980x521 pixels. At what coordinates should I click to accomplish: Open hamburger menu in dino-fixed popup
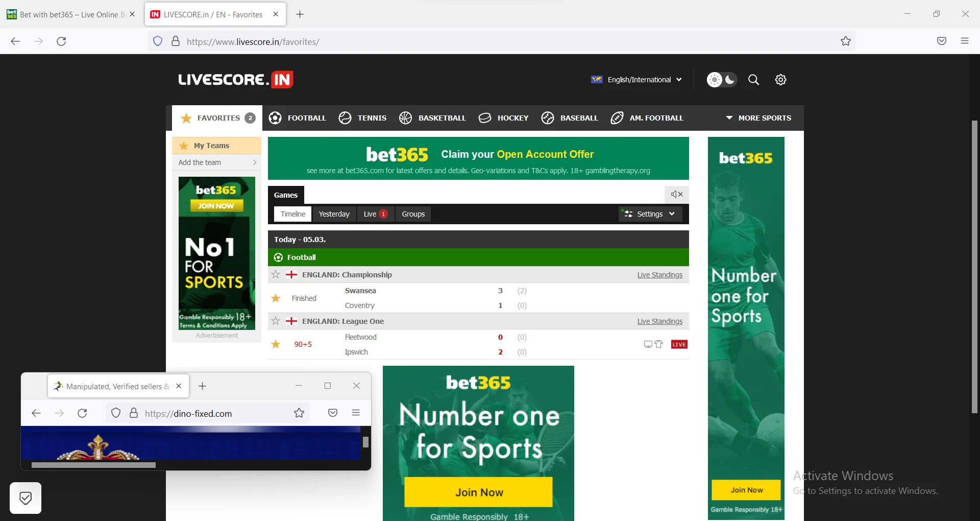click(x=356, y=413)
